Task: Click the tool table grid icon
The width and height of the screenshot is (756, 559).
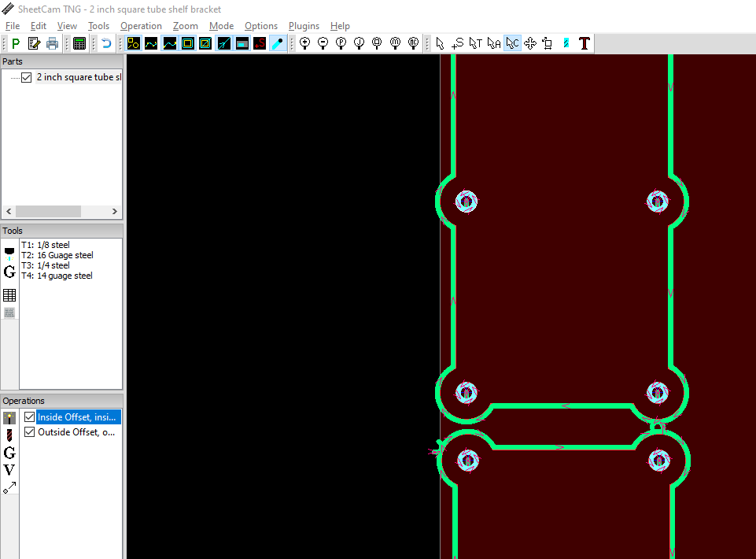Action: 9,294
